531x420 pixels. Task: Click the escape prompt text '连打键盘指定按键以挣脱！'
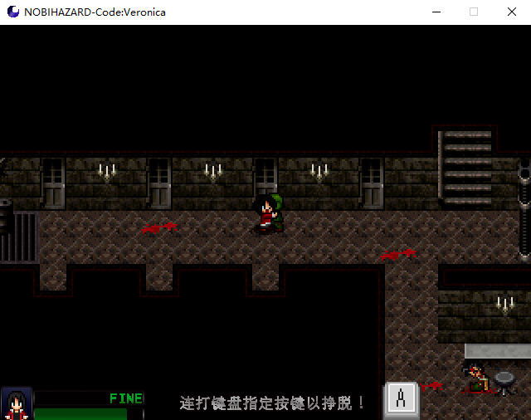[272, 403]
